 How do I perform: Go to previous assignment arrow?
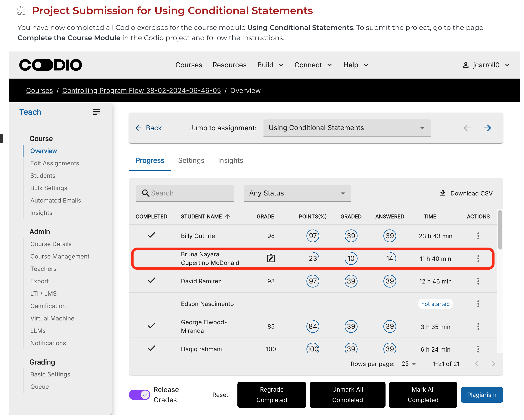(x=467, y=128)
